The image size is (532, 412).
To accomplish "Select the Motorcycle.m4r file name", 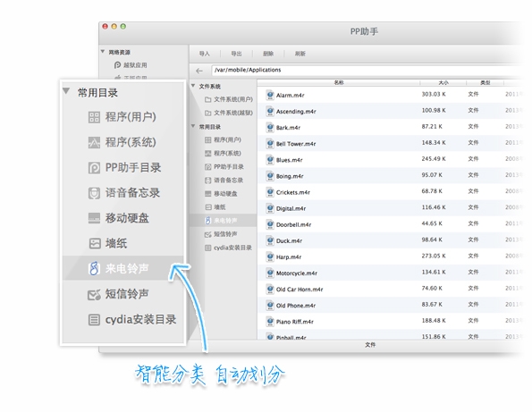I will tap(297, 273).
